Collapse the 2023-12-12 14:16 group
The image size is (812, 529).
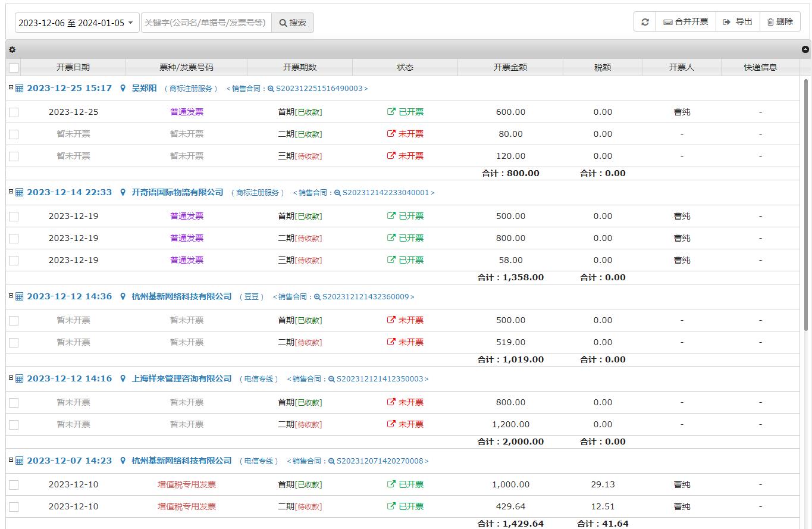coord(11,378)
